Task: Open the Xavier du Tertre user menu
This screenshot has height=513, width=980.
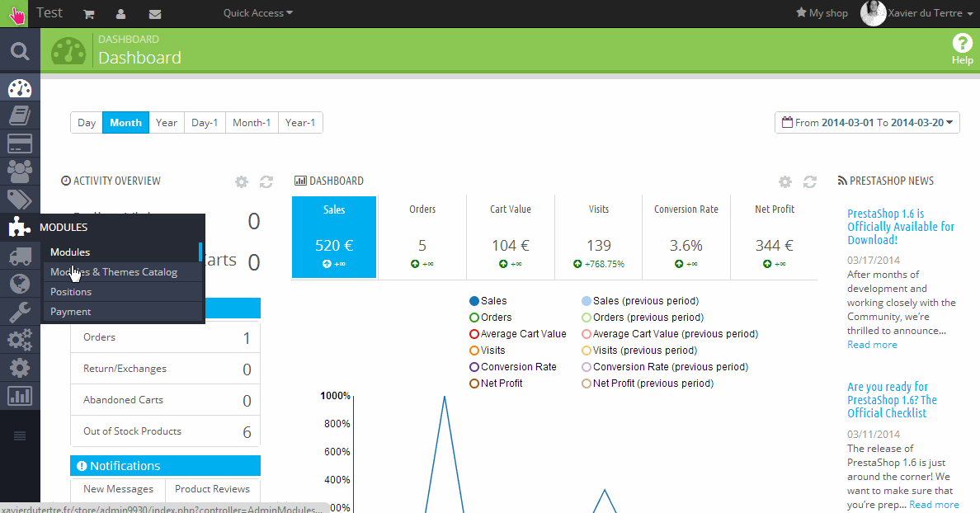Action: pyautogui.click(x=931, y=13)
